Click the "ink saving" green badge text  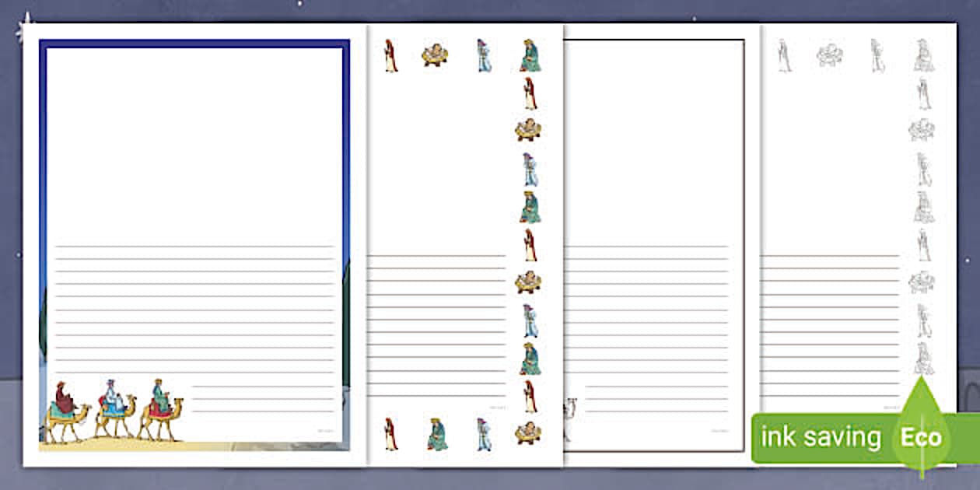point(821,438)
